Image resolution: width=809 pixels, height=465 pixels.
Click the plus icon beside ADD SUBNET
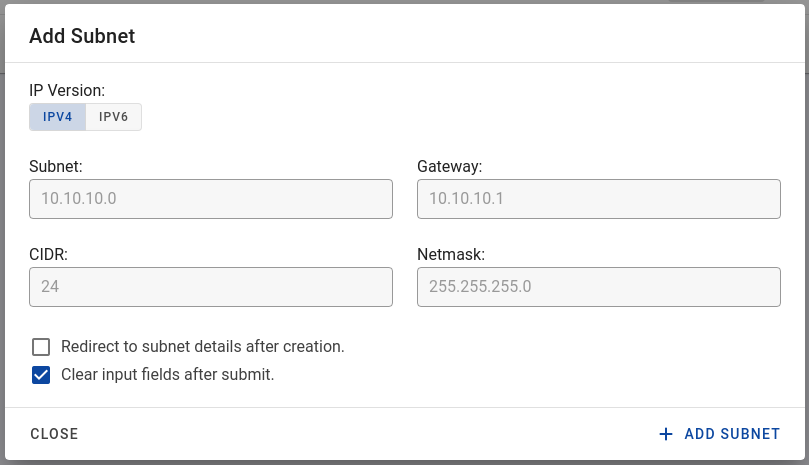tap(666, 434)
